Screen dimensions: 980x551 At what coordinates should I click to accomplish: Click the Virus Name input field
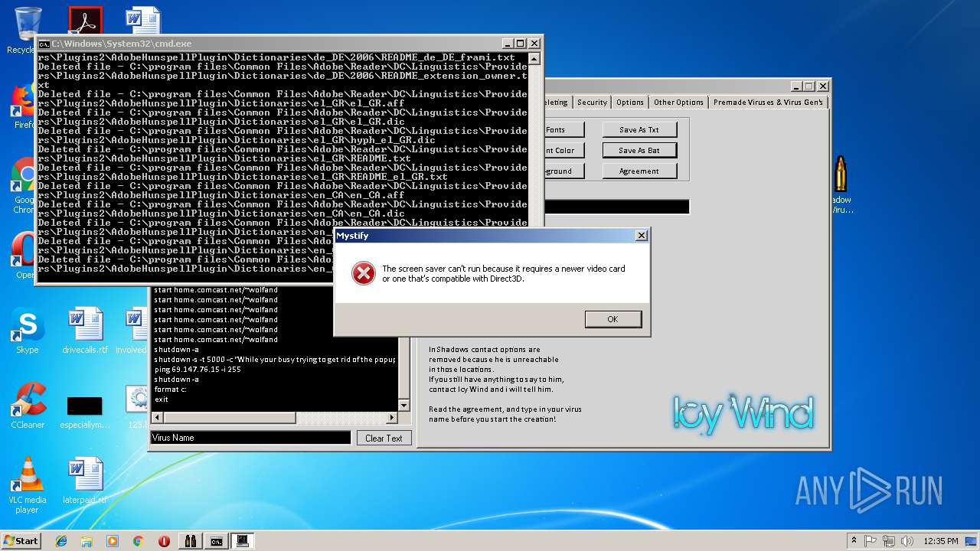click(250, 438)
